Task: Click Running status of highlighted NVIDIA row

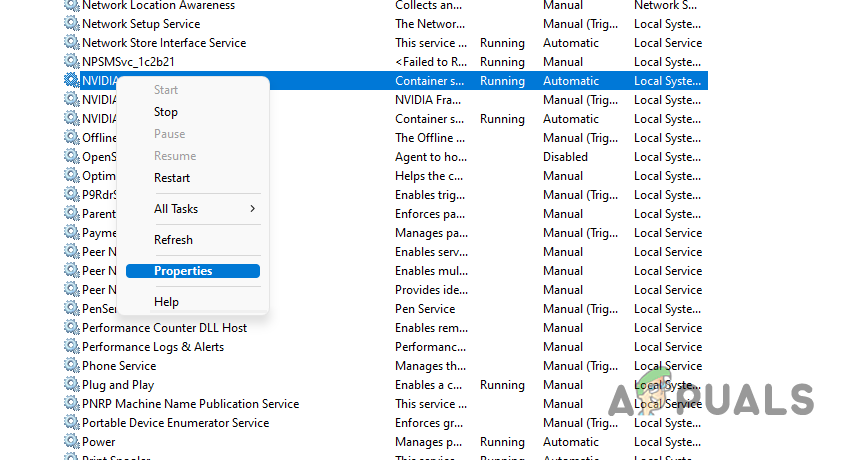Action: (x=502, y=81)
